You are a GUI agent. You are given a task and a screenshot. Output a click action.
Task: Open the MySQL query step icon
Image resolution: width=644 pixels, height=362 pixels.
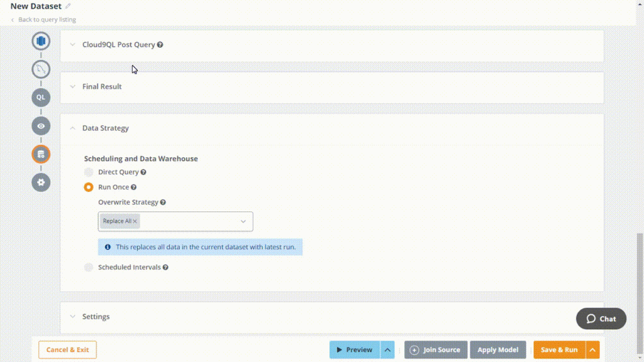click(x=41, y=69)
